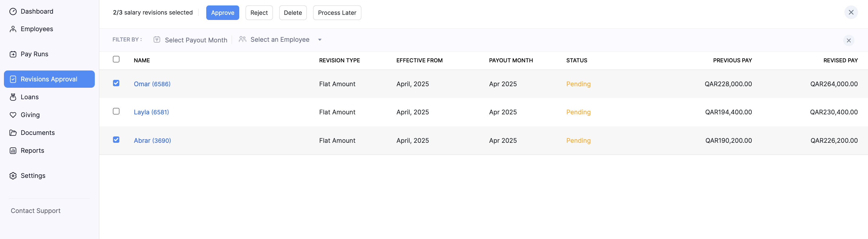The width and height of the screenshot is (868, 239).
Task: Click the Process Later button
Action: (336, 13)
